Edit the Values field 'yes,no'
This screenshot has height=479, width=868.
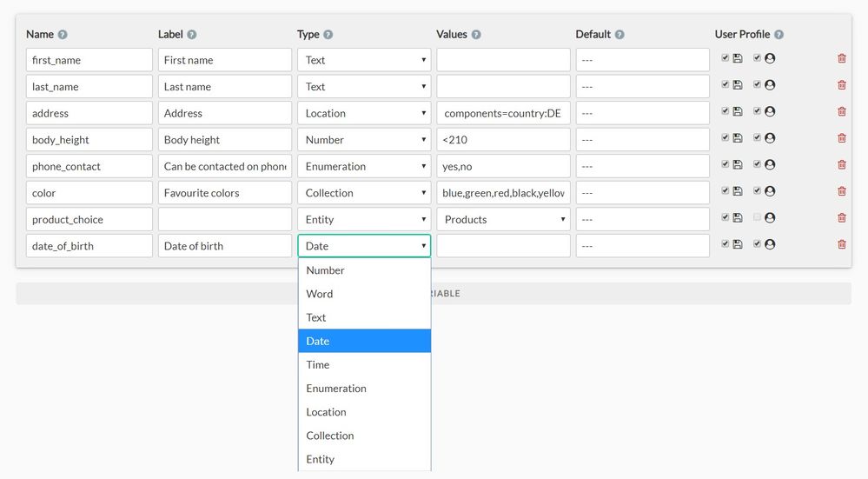click(503, 166)
